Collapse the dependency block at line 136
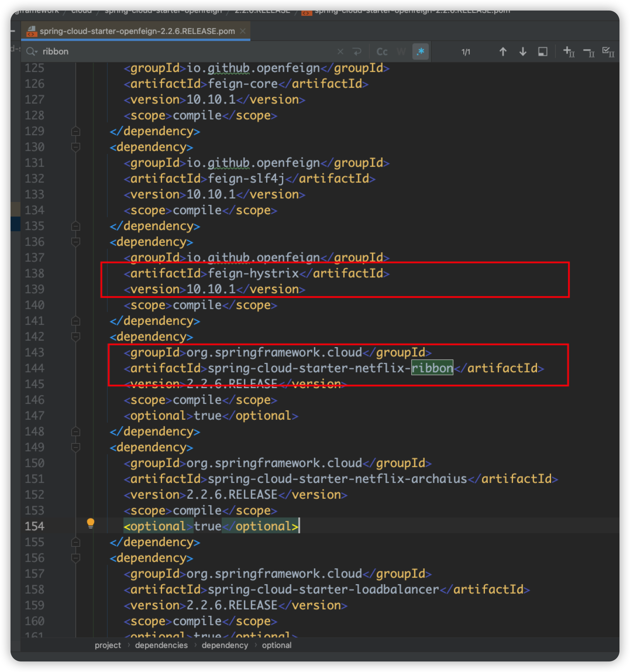 76,242
